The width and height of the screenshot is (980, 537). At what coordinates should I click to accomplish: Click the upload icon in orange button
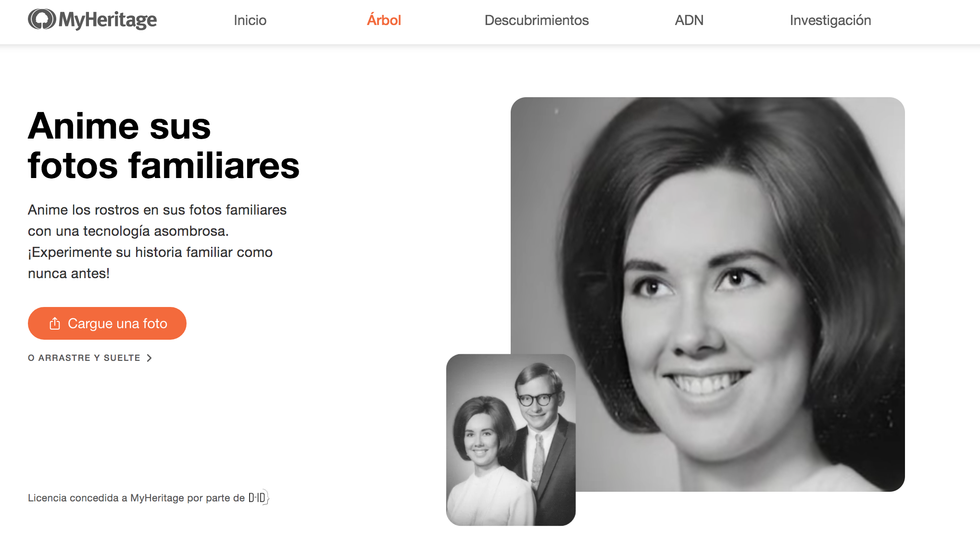click(x=55, y=323)
